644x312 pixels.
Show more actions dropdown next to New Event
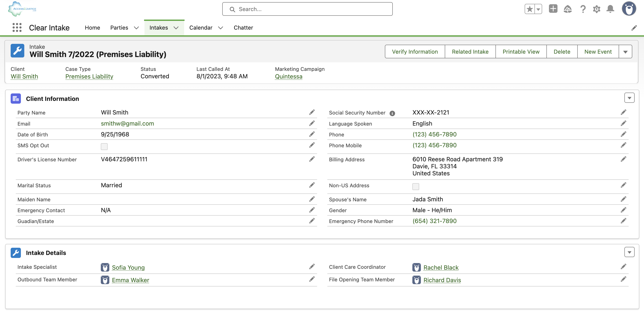tap(625, 52)
